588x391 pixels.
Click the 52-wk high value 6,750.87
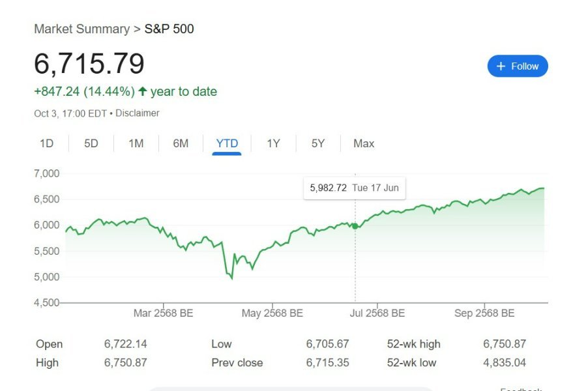pos(504,343)
